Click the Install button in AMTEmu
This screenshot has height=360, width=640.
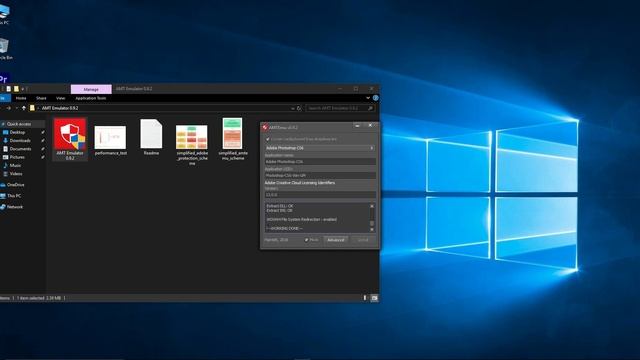[363, 240]
